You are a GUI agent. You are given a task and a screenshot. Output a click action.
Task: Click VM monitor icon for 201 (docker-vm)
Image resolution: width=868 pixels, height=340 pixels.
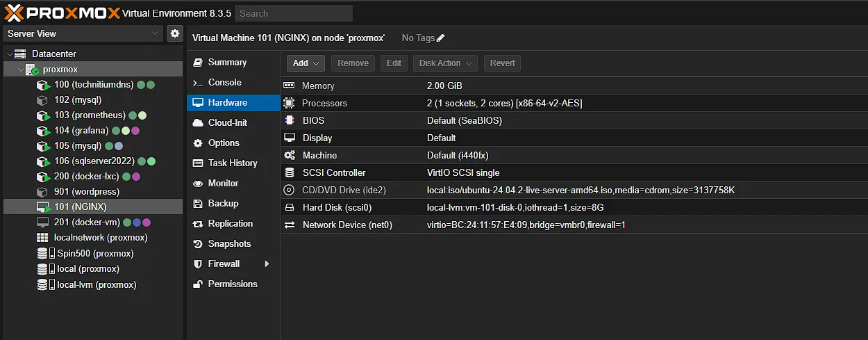(x=42, y=222)
